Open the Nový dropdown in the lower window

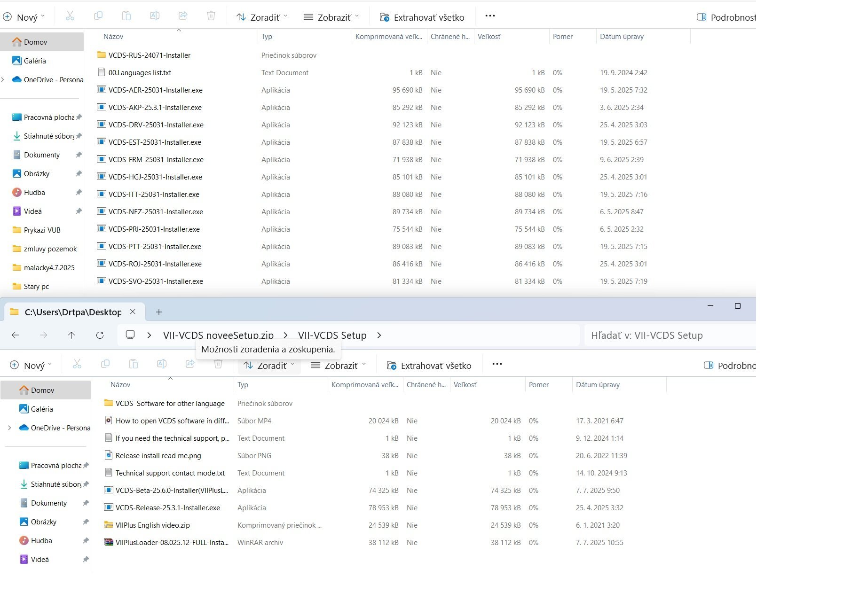click(x=31, y=366)
